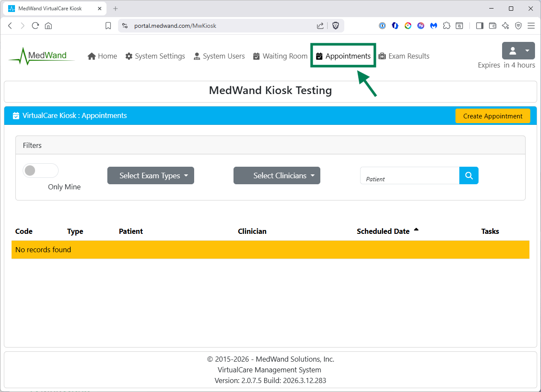
Task: Open System Settings from the navbar
Action: coord(155,56)
